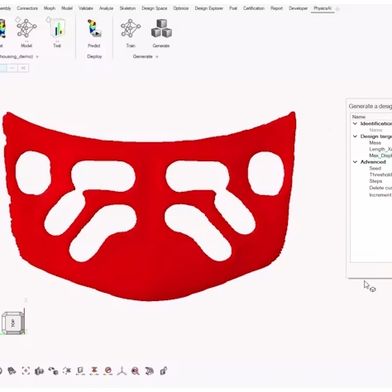Click the Model neural network icon
Image resolution: width=392 pixels, height=392 pixels.
tap(26, 28)
